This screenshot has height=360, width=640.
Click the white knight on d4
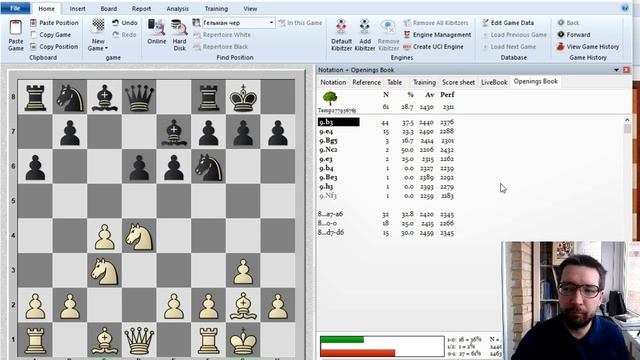pyautogui.click(x=139, y=236)
